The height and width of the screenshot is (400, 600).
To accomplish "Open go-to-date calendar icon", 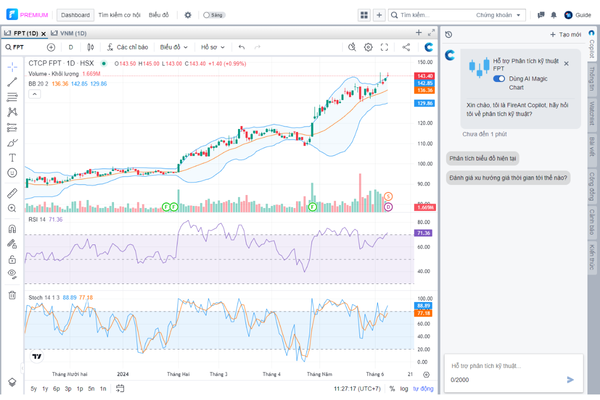I will tap(120, 389).
